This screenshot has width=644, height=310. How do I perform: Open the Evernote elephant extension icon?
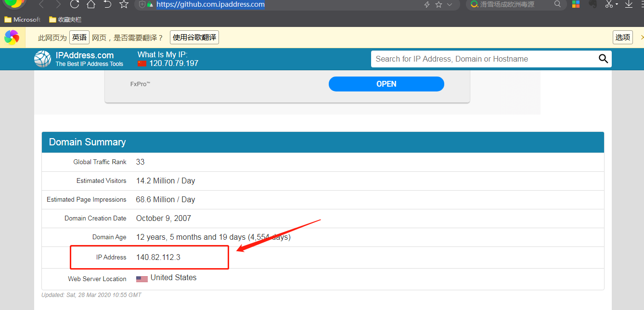pyautogui.click(x=593, y=4)
